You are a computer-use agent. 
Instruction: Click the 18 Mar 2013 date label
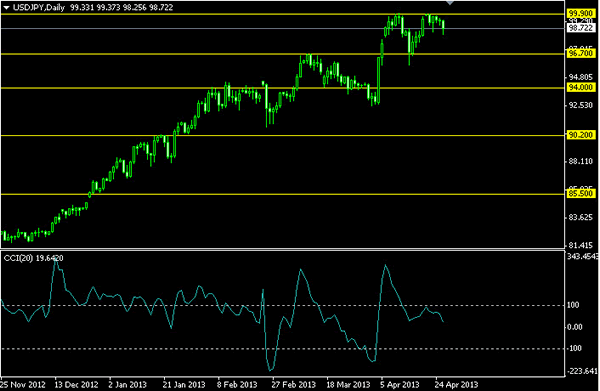click(x=348, y=384)
